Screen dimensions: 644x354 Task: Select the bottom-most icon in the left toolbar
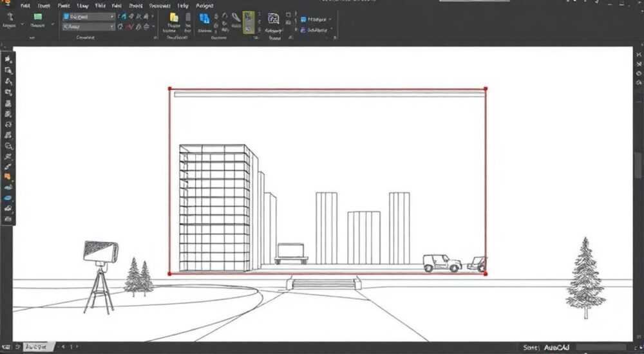(8, 219)
